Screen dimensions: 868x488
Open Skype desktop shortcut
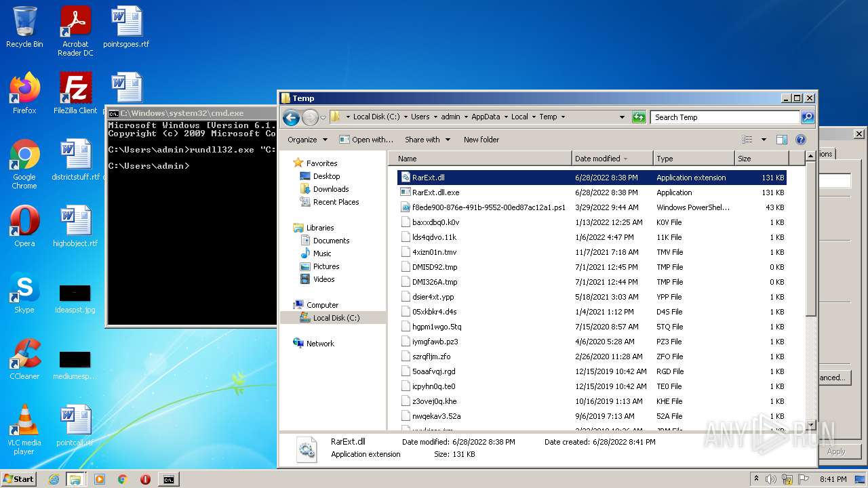24,293
